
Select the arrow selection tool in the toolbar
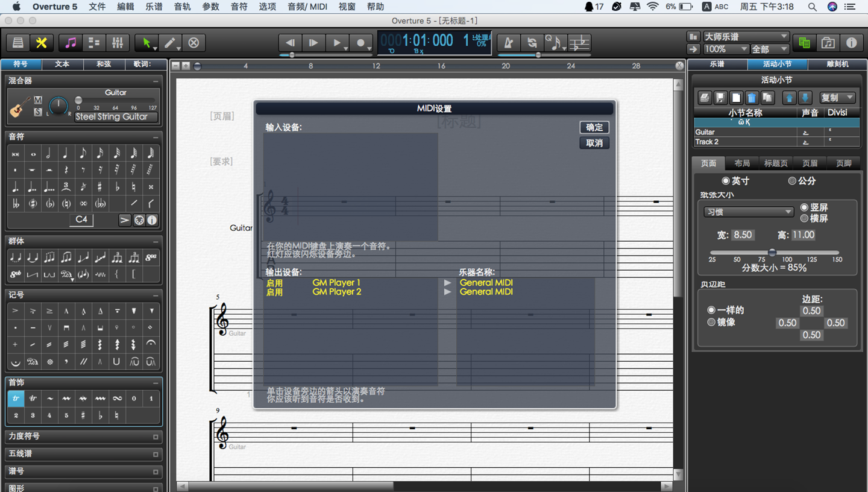(146, 43)
